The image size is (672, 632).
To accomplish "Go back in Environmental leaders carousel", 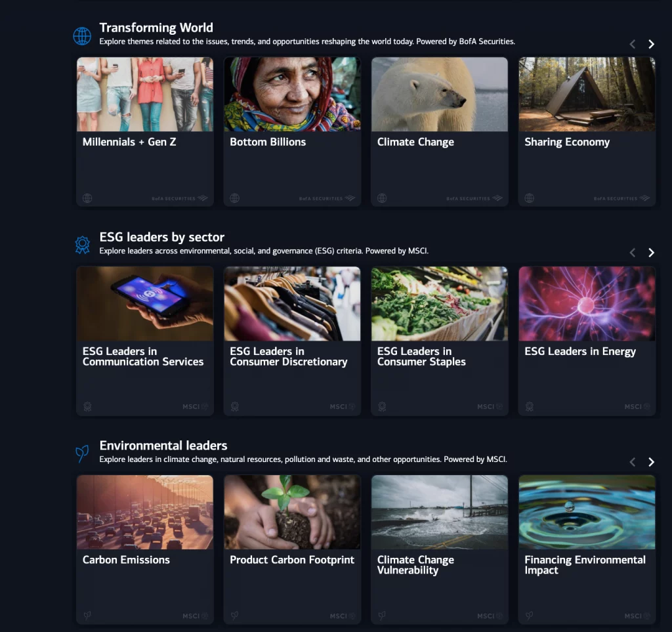I will [x=633, y=461].
